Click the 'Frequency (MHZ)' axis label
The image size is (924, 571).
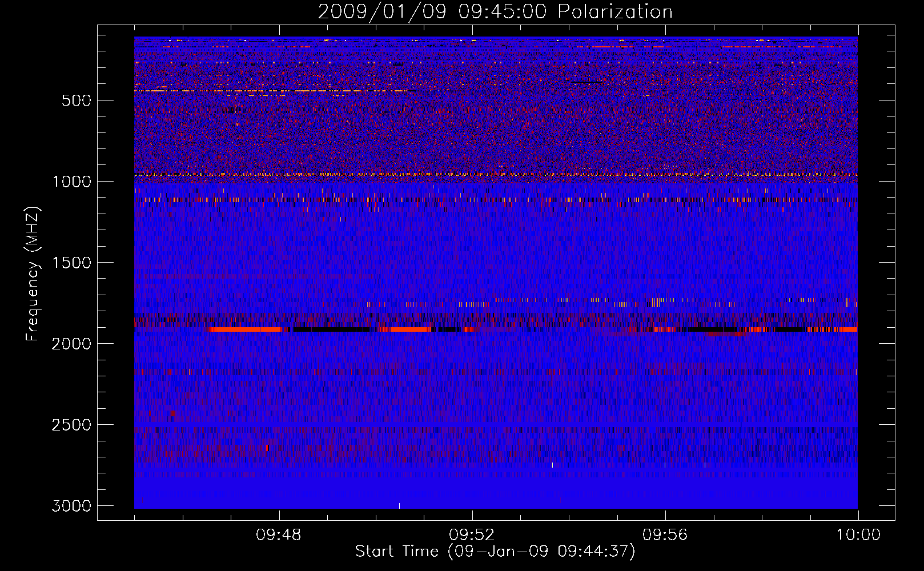pos(33,274)
